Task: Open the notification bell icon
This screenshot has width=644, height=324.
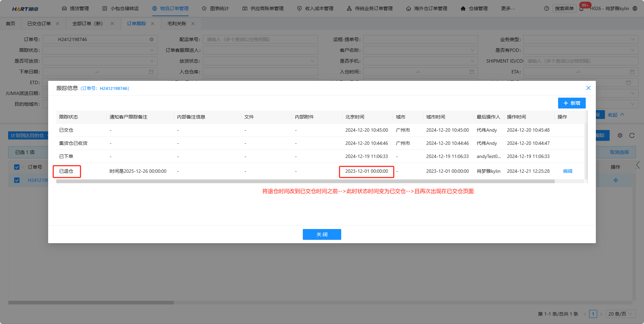Action: click(x=582, y=9)
